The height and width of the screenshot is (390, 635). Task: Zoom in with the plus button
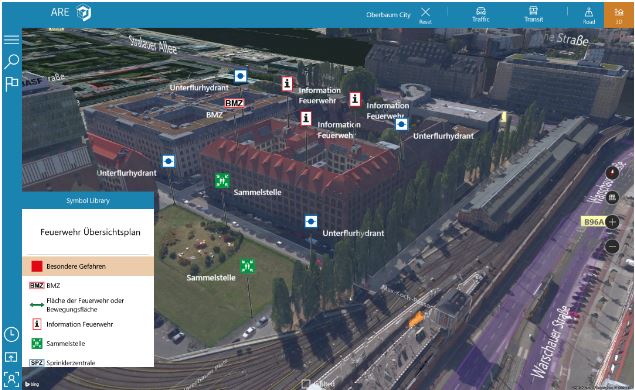tap(612, 222)
